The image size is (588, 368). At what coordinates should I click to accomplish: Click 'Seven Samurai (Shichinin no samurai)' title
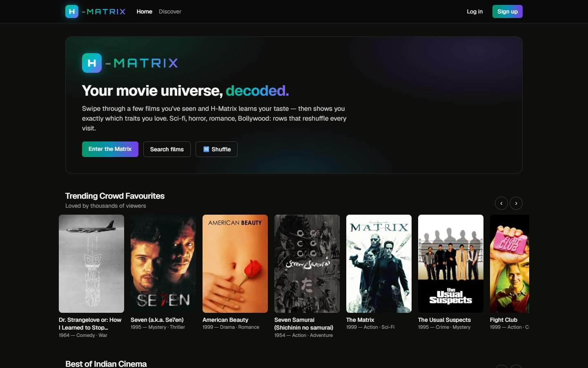304,323
